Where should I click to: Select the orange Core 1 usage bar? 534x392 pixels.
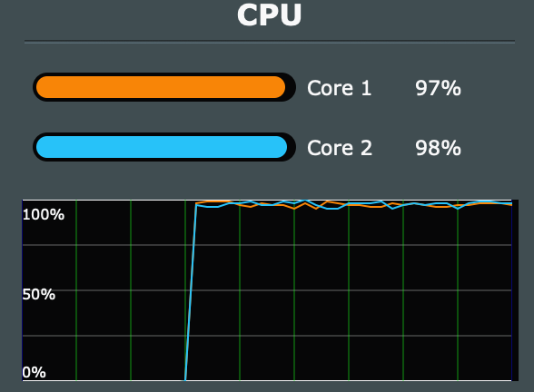[x=161, y=87]
